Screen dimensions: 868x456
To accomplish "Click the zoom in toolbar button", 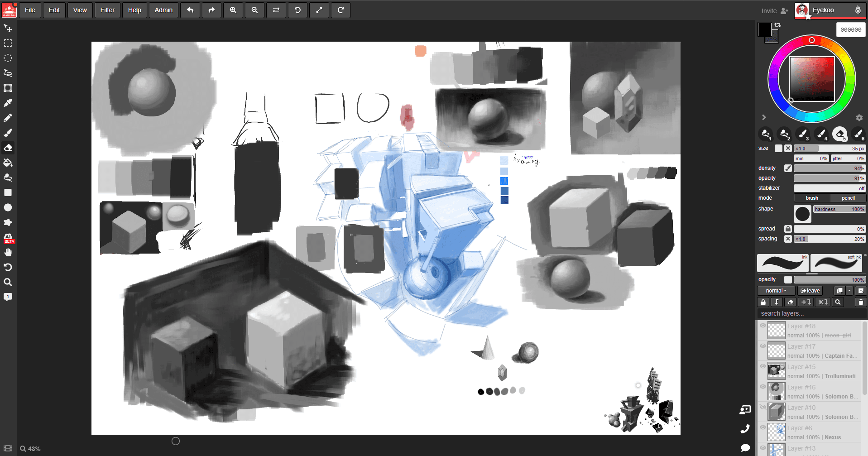I will tap(233, 10).
